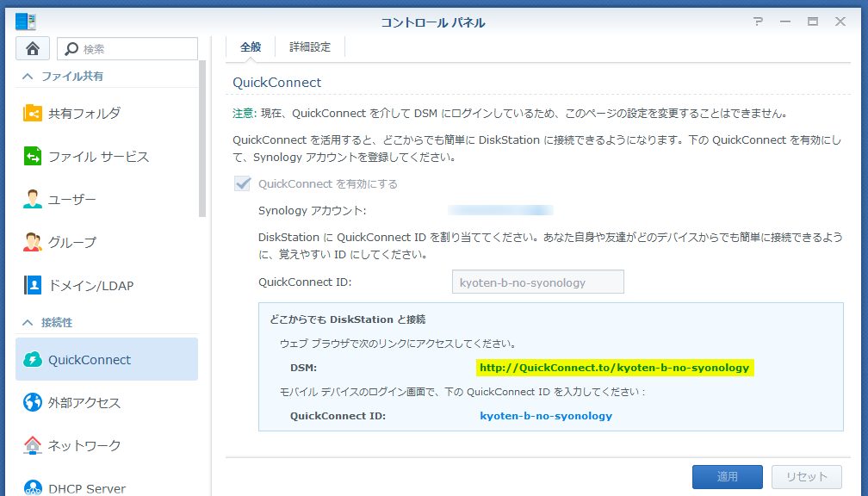Click the リセット reset button
The image size is (868, 496).
(807, 477)
